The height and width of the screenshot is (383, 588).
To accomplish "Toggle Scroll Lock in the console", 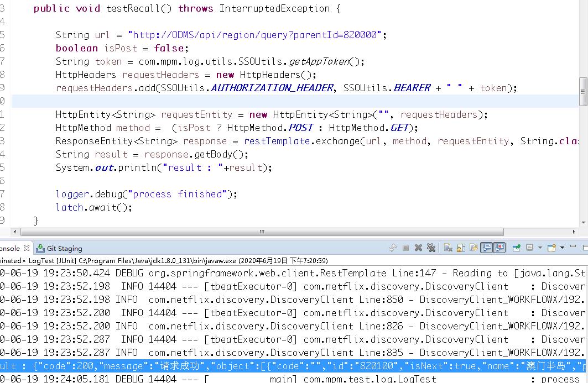I will coord(461,248).
